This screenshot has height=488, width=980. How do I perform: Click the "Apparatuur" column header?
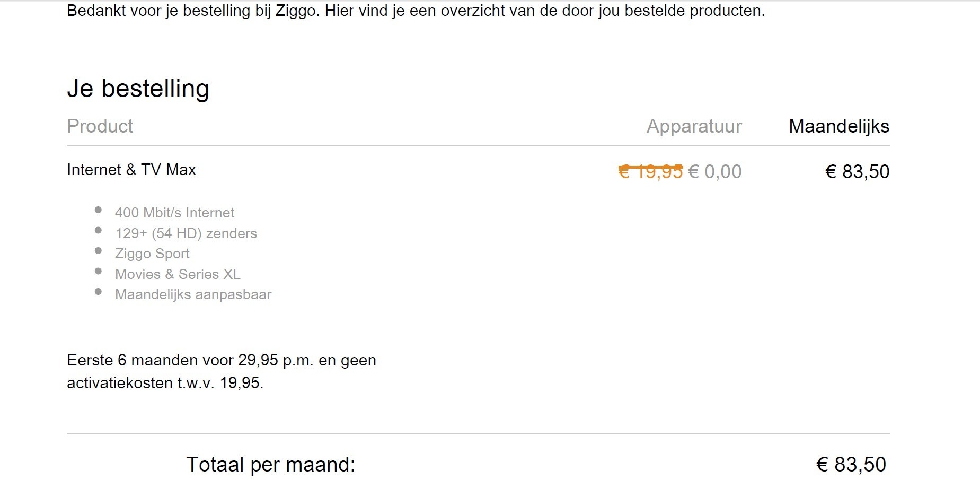click(x=694, y=126)
